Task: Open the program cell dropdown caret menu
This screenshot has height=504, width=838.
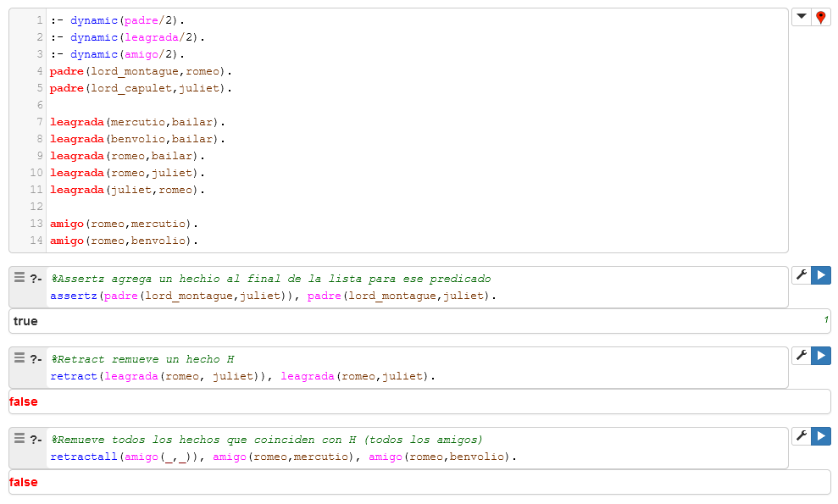Action: pyautogui.click(x=802, y=17)
